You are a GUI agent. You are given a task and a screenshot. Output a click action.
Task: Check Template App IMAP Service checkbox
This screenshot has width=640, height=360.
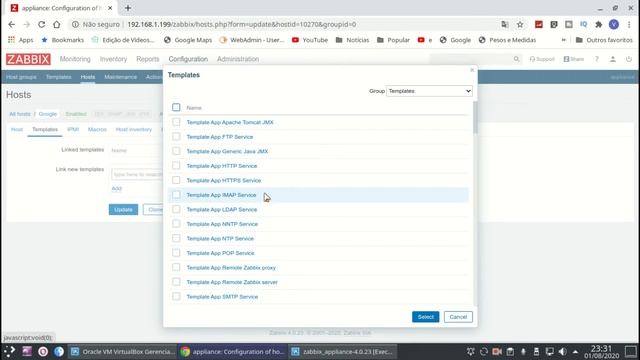pos(176,195)
